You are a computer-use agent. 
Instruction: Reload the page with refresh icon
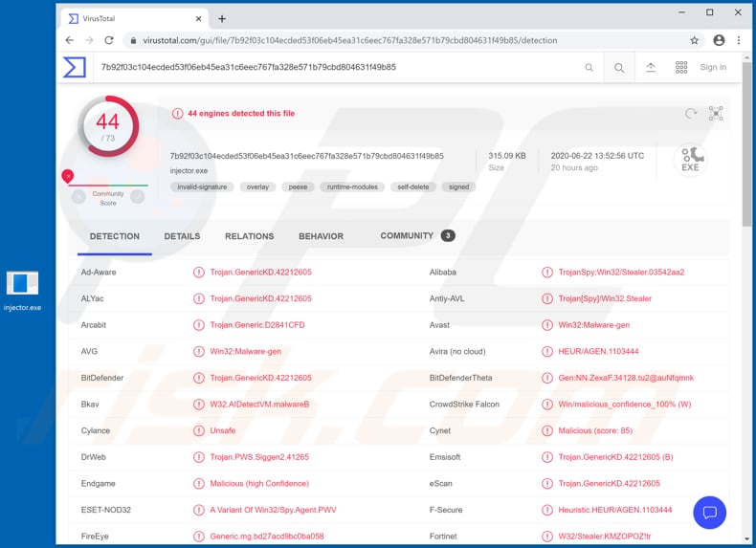[x=109, y=40]
